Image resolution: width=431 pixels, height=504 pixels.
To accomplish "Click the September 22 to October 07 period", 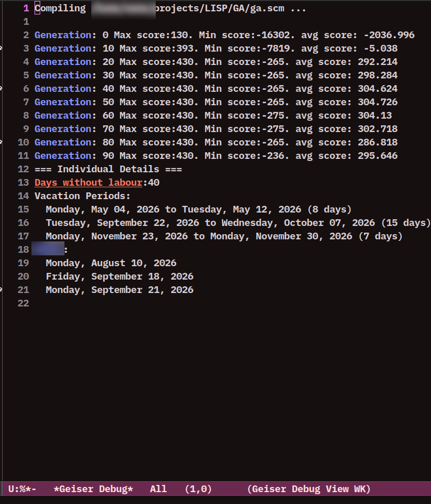I will point(238,223).
